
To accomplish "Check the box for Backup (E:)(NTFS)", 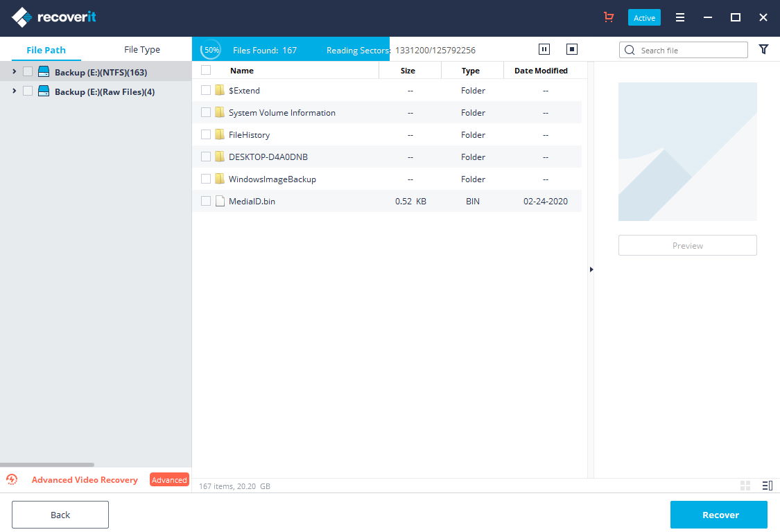I will [x=28, y=71].
